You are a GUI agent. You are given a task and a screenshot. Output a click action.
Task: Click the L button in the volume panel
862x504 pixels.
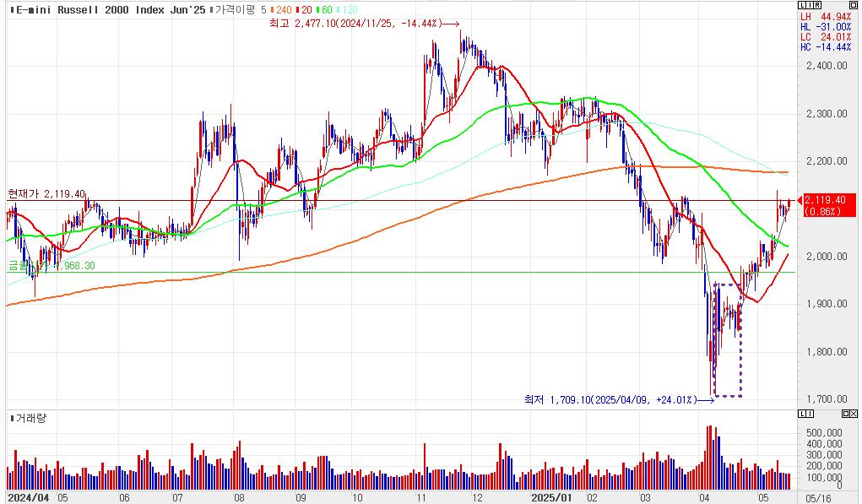click(802, 413)
